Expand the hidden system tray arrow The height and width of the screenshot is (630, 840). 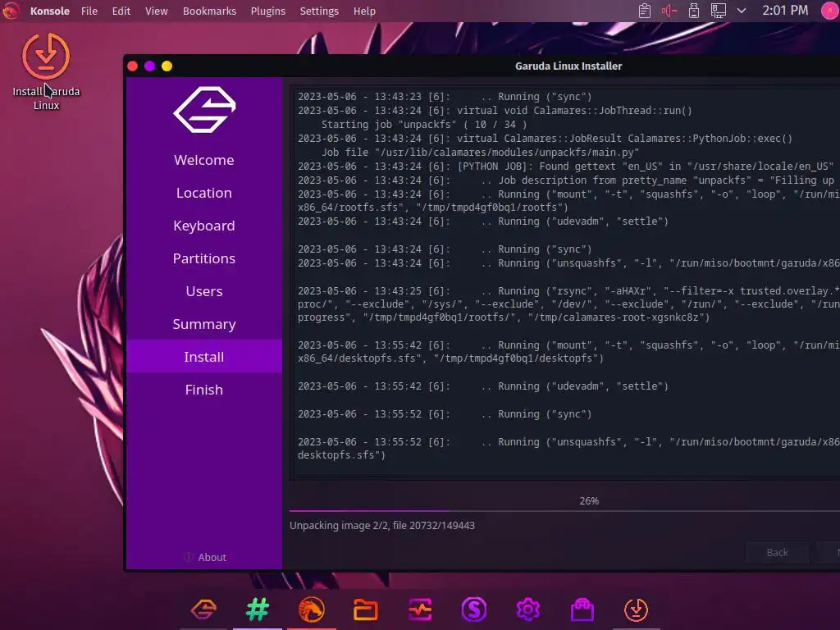[742, 11]
